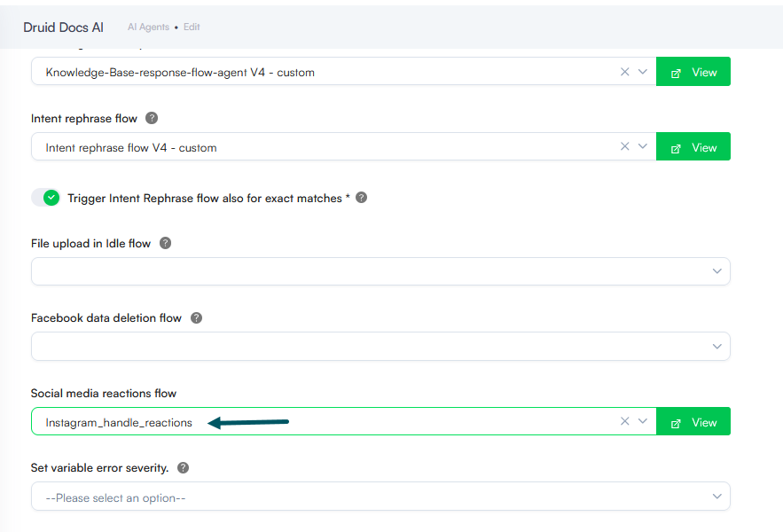The width and height of the screenshot is (783, 532).
Task: Open help for File upload in Idle flow
Action: [x=165, y=243]
